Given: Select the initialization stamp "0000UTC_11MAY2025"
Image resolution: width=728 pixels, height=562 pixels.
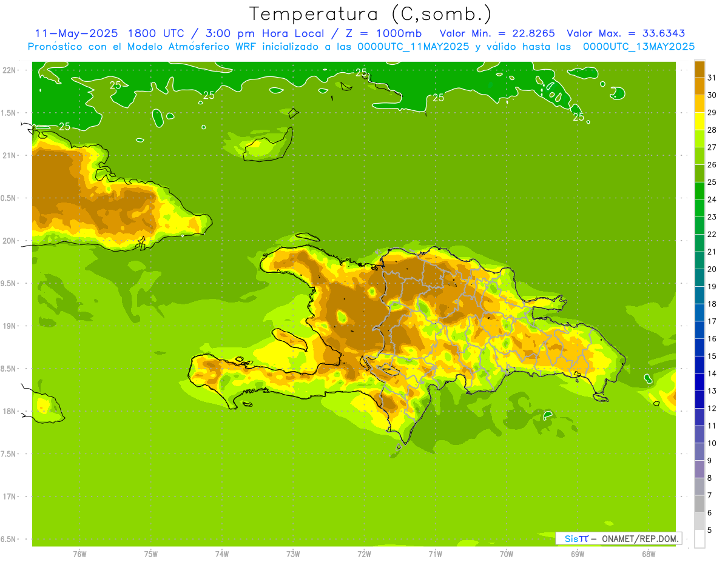Looking at the screenshot, I should (x=413, y=47).
